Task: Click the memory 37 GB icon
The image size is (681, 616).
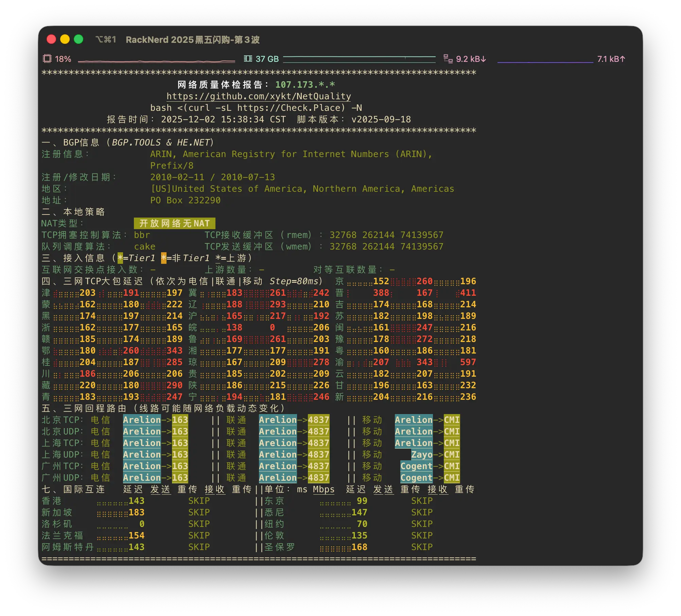Action: pos(248,59)
